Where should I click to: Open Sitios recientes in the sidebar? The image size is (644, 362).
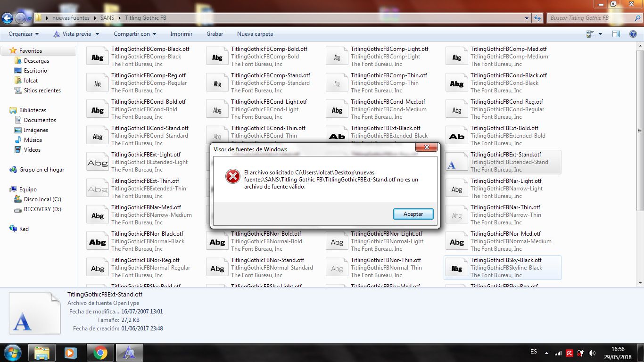click(42, 90)
